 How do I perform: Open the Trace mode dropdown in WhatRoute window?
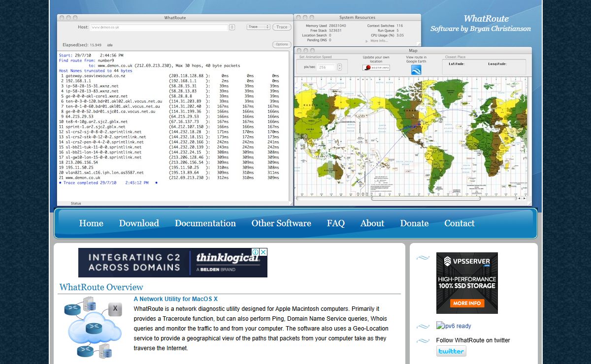259,27
